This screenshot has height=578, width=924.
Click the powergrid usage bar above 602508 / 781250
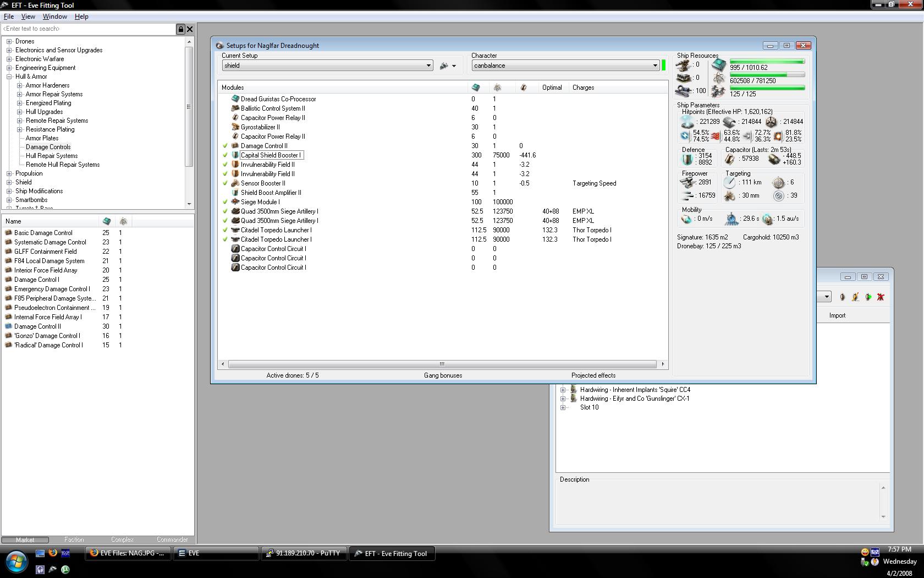pyautogui.click(x=767, y=75)
